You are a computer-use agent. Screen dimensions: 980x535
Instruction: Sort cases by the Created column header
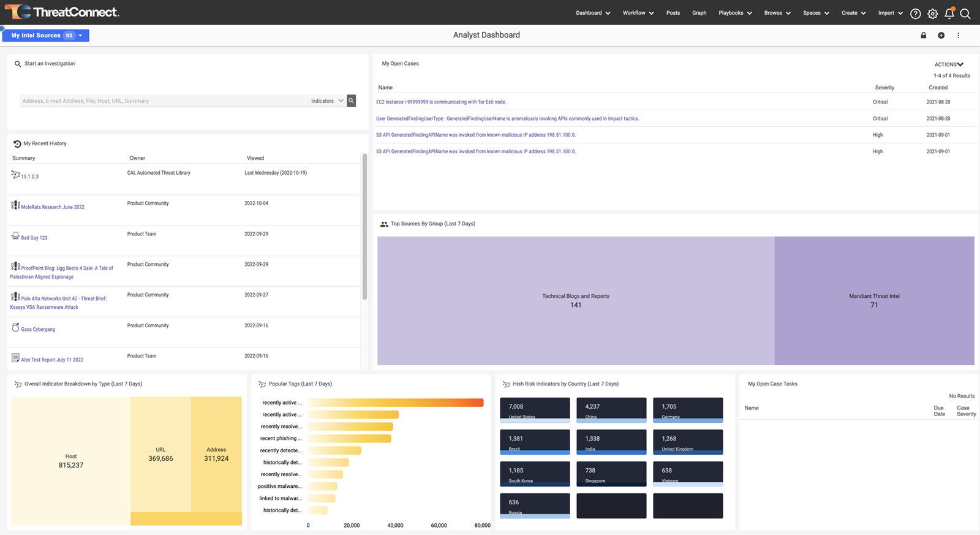(x=938, y=88)
